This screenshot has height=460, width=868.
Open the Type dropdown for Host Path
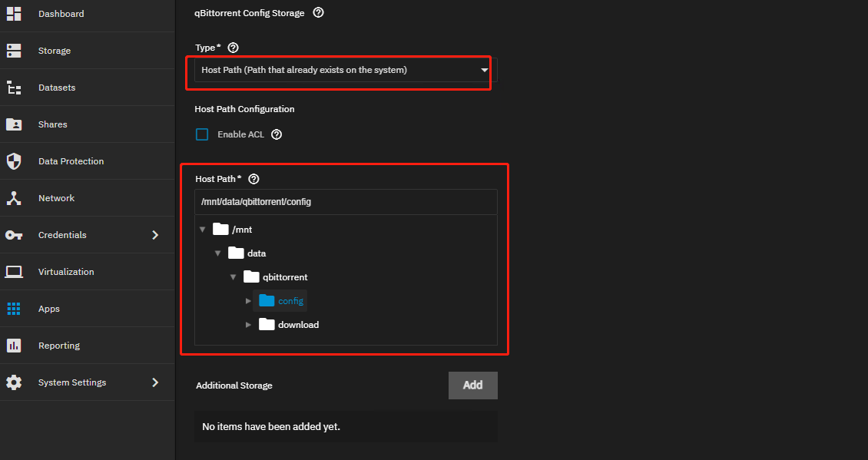(346, 71)
